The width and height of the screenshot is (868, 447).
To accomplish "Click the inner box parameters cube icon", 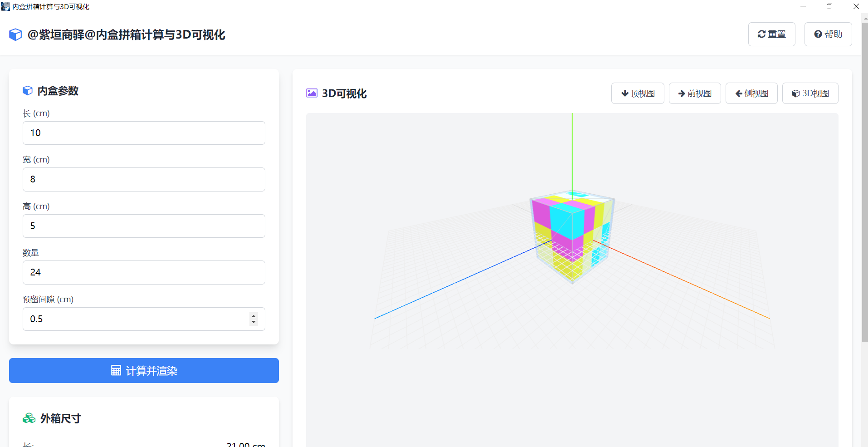I will point(28,91).
